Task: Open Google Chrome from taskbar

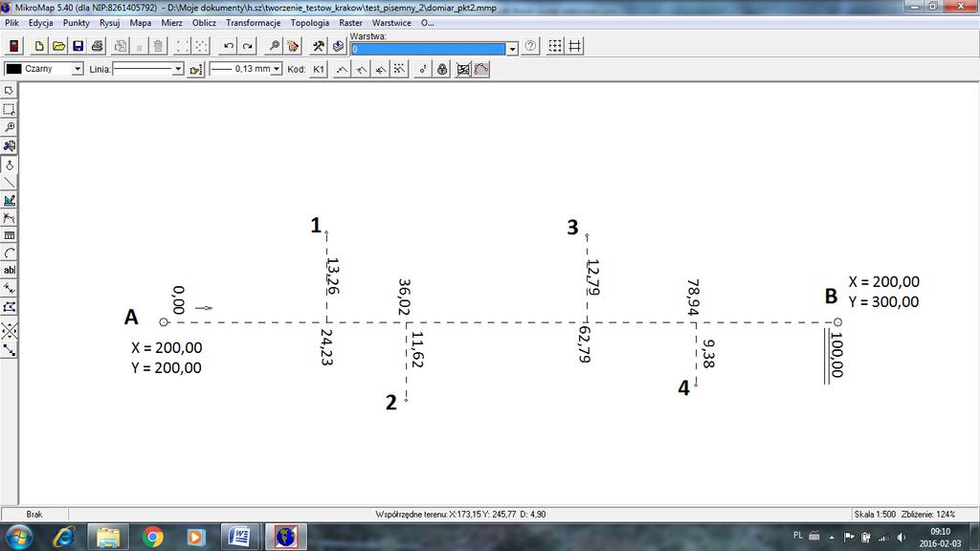Action: [x=152, y=538]
